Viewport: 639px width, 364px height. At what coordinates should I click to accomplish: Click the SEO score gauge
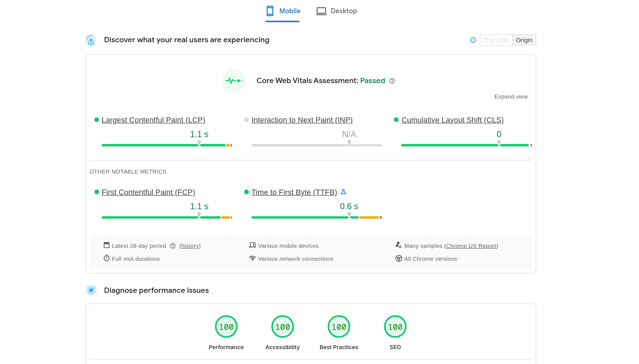[x=395, y=326]
